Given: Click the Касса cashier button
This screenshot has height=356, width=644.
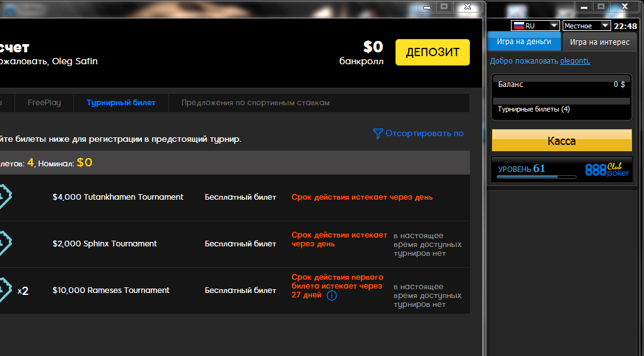Looking at the screenshot, I should (562, 141).
